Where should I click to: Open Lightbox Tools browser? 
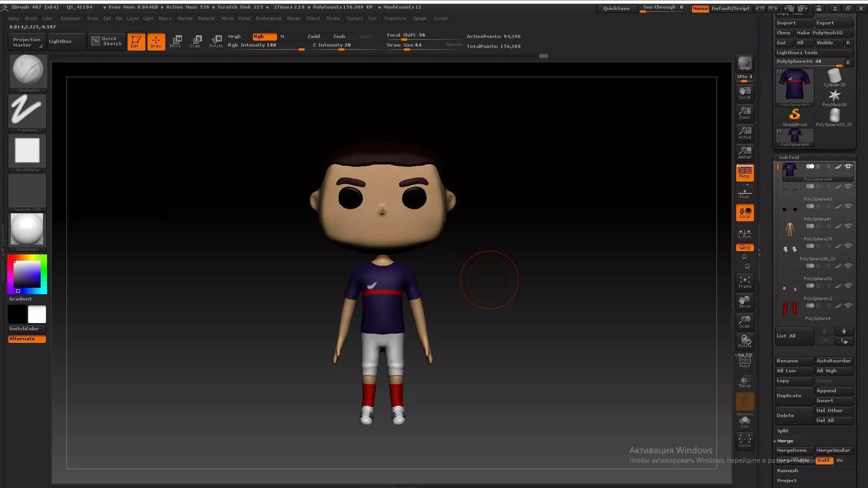point(814,53)
